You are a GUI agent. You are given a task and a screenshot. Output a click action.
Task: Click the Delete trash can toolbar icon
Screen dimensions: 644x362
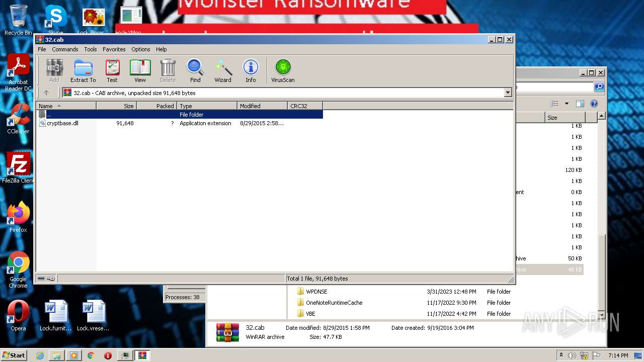coord(168,70)
